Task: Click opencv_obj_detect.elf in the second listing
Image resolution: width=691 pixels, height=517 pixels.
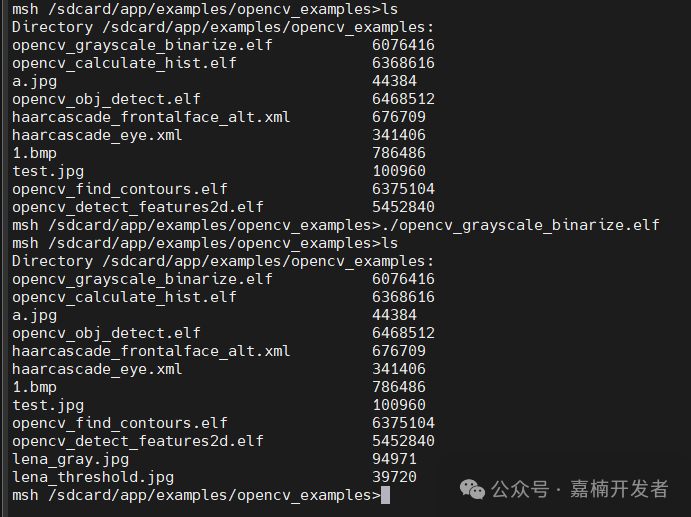Action: point(106,333)
